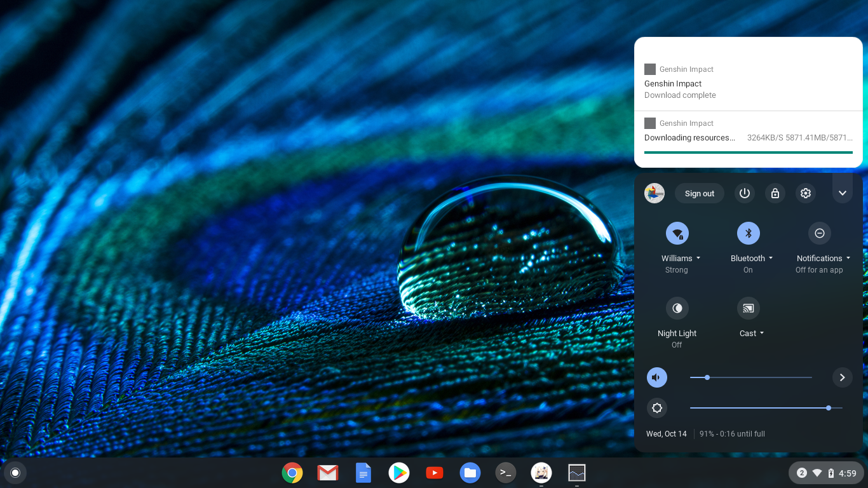Adjust the brightness slider
Image resolution: width=868 pixels, height=488 pixels.
coord(766,408)
